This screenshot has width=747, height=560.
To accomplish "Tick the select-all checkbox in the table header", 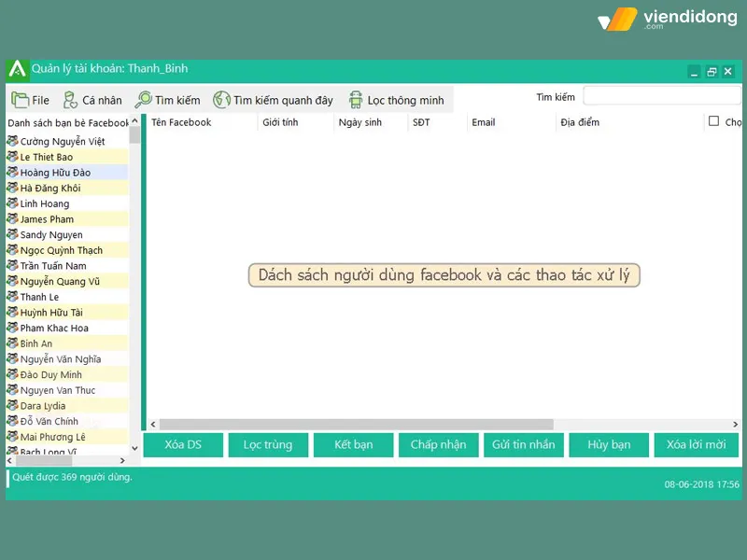I will (x=713, y=121).
